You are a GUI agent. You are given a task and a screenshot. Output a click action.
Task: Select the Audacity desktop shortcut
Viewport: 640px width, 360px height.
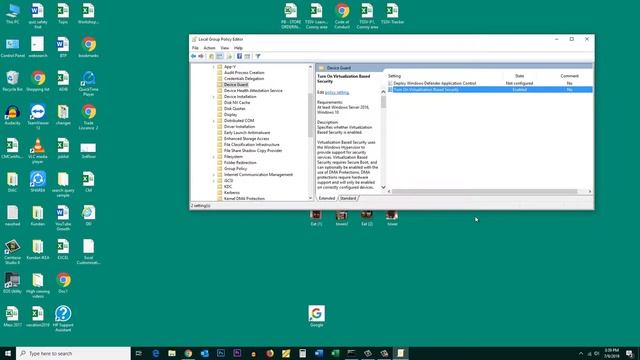tap(13, 115)
